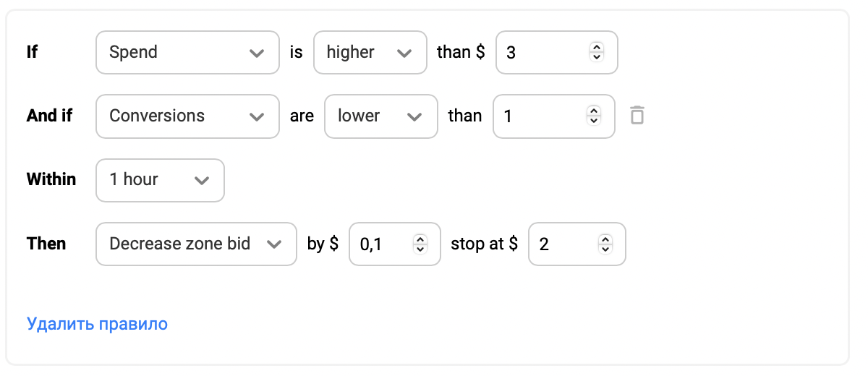Viewport: 868px width, 376px height.
Task: Expand the Conversions metric dropdown
Action: tap(187, 116)
